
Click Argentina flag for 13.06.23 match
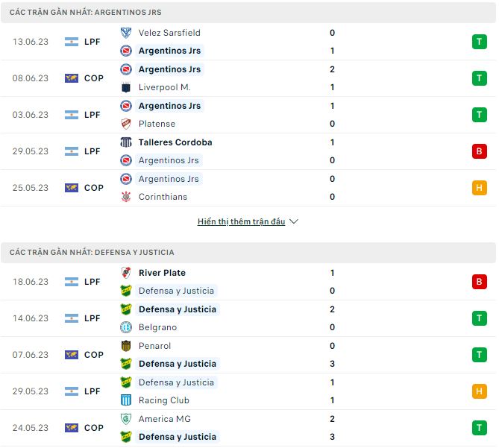[72, 42]
